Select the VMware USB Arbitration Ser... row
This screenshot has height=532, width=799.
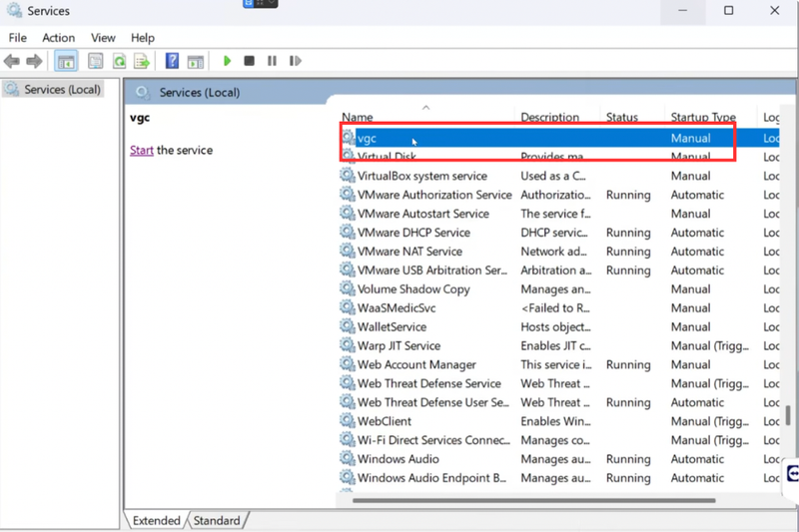(x=559, y=269)
